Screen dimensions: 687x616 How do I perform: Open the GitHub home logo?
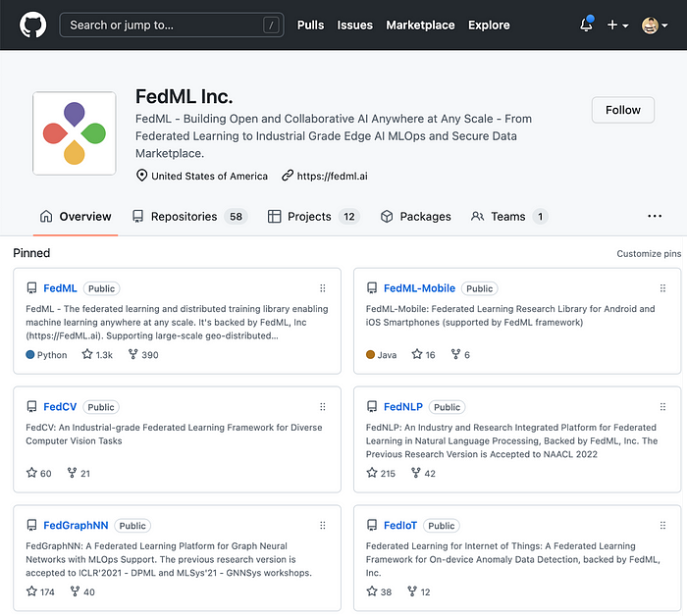[32, 25]
